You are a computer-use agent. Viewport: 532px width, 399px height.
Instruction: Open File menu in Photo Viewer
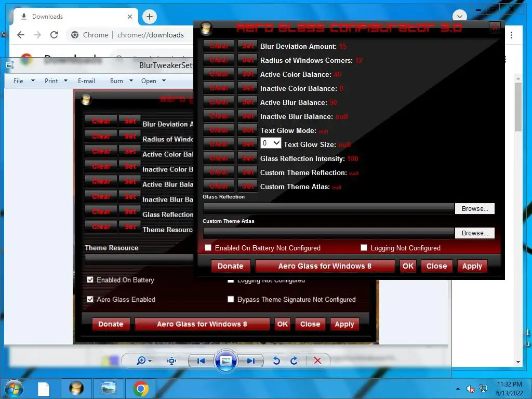(24, 81)
